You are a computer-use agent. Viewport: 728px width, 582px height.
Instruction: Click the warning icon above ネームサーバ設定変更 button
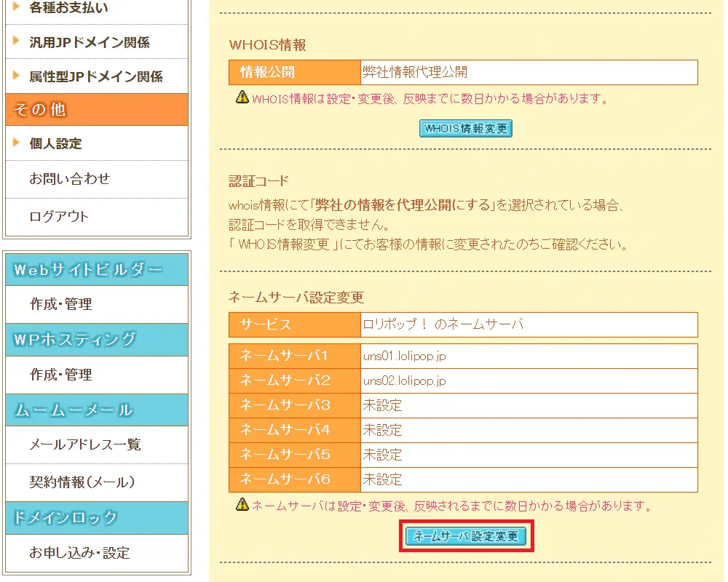[242, 504]
